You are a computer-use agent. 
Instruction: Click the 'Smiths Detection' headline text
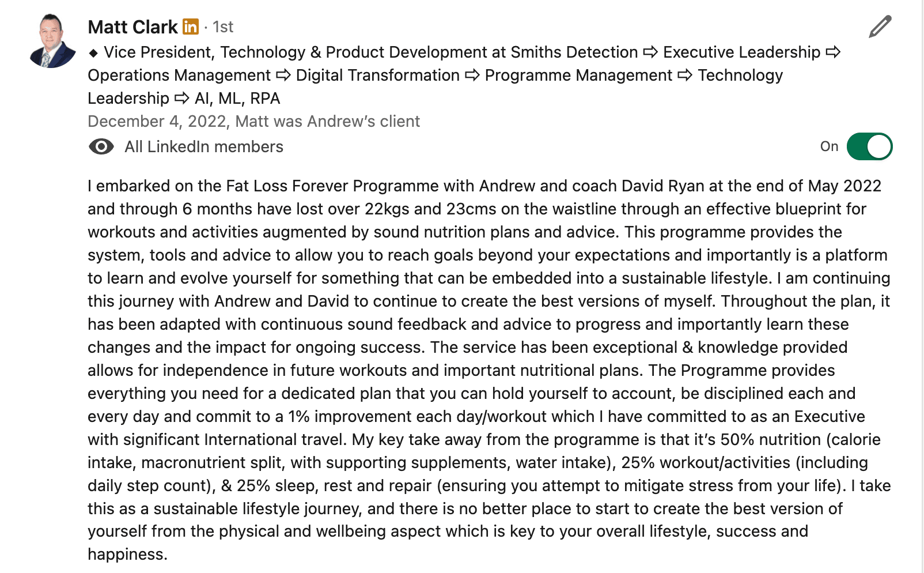click(x=574, y=52)
